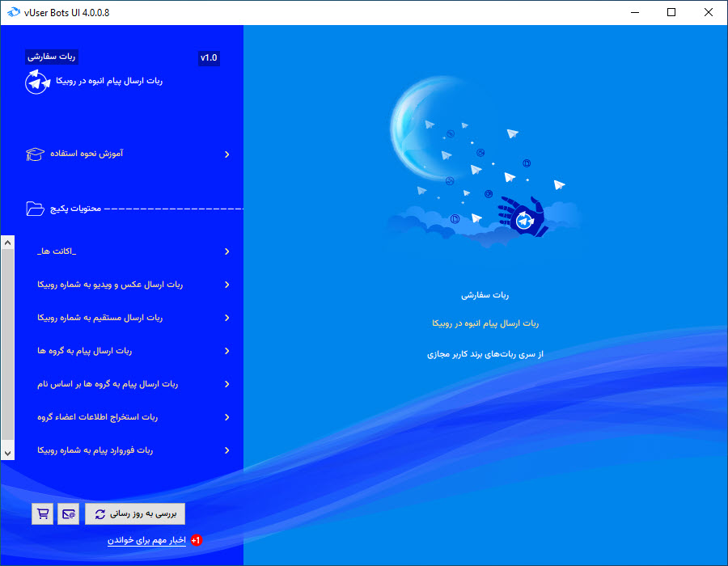Viewport: 728px width, 566px height.
Task: Expand chevron for ربات استخراج اطلاعات اعضاء
Action: pos(227,417)
